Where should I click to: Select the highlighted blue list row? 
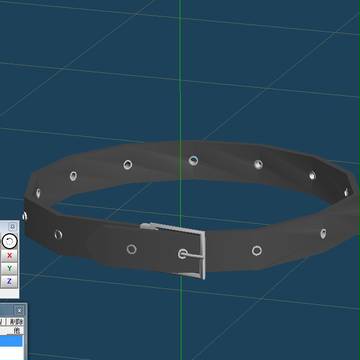click(x=11, y=341)
